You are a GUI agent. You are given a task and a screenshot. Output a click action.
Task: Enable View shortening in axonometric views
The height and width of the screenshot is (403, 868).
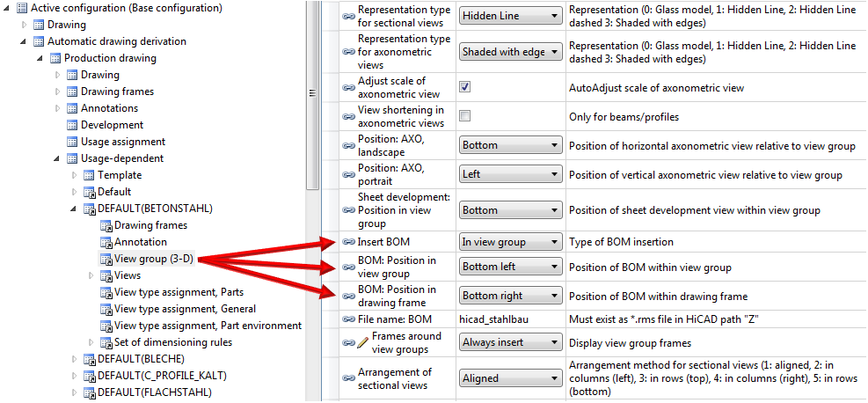pos(465,116)
